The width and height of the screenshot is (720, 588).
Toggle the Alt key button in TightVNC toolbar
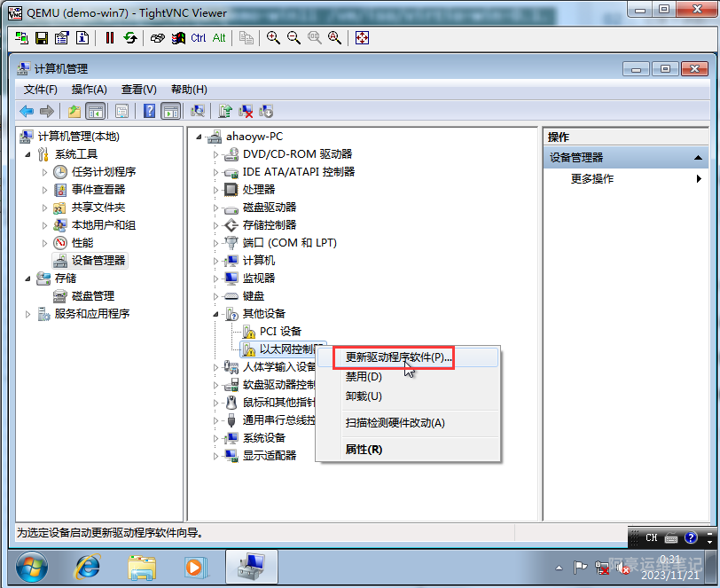pyautogui.click(x=219, y=37)
